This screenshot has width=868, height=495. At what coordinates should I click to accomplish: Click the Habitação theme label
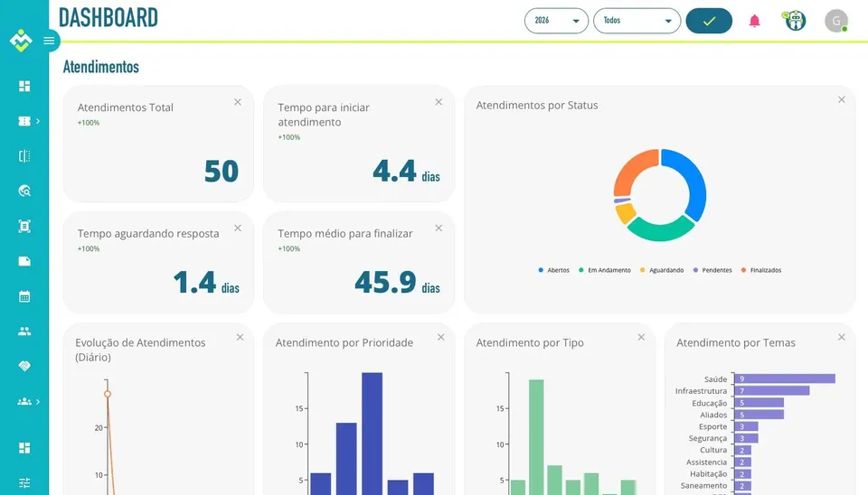point(709,473)
